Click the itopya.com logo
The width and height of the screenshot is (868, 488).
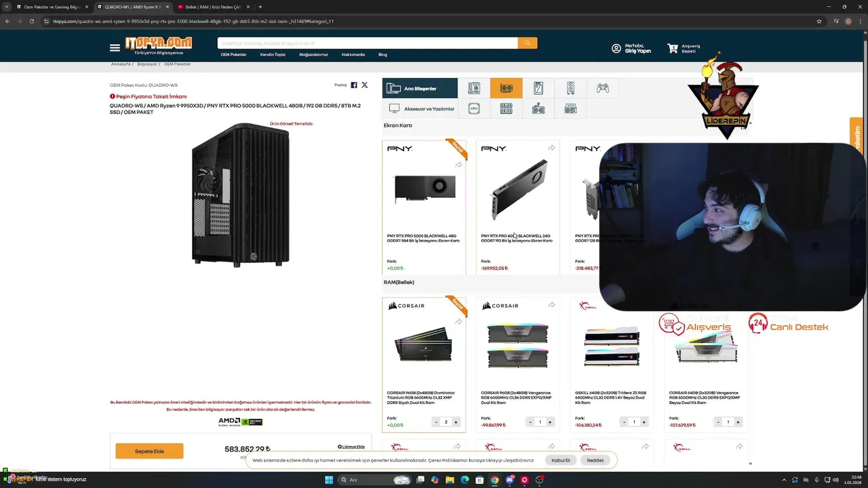pyautogui.click(x=158, y=45)
